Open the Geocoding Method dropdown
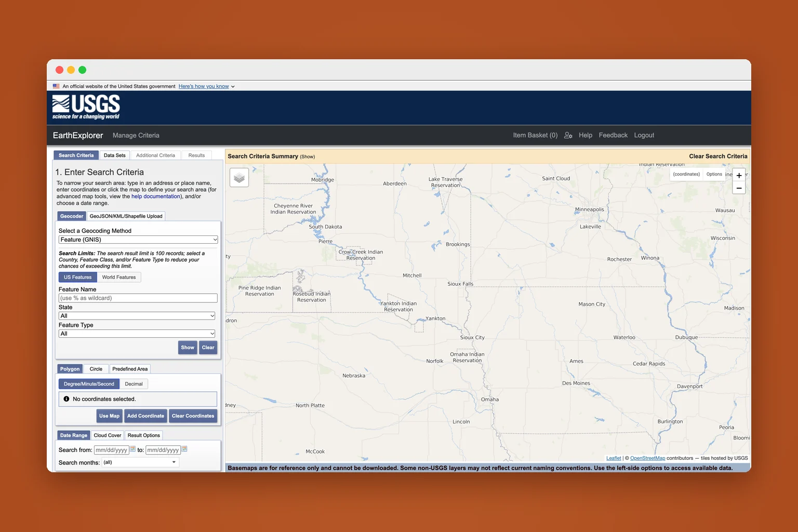This screenshot has height=532, width=798. pos(138,240)
